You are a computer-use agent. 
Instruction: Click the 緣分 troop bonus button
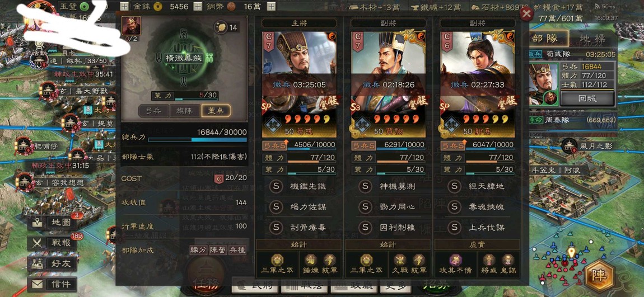198,250
